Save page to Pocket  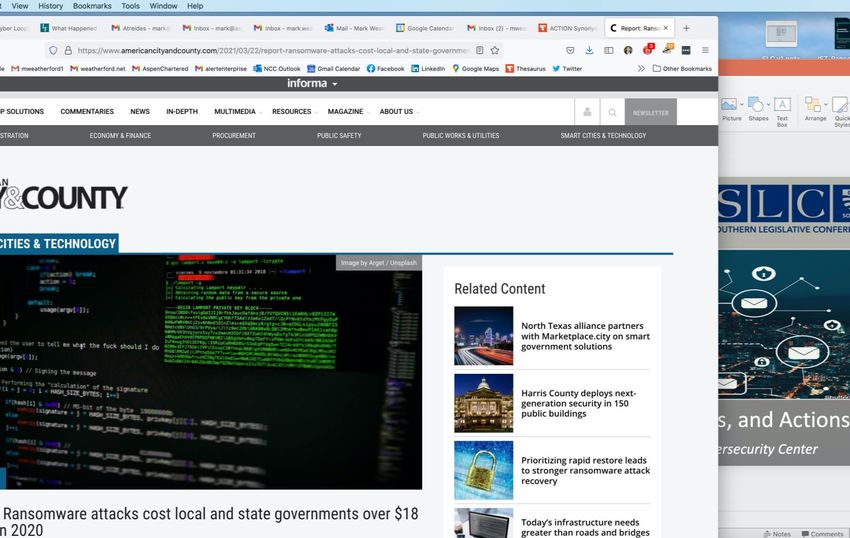(x=570, y=50)
